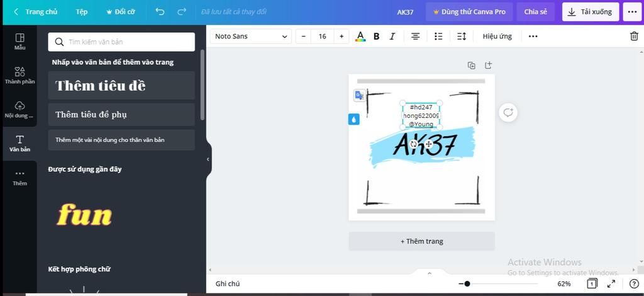This screenshot has width=644, height=296.
Task: Decrease font size with minus button
Action: (303, 36)
